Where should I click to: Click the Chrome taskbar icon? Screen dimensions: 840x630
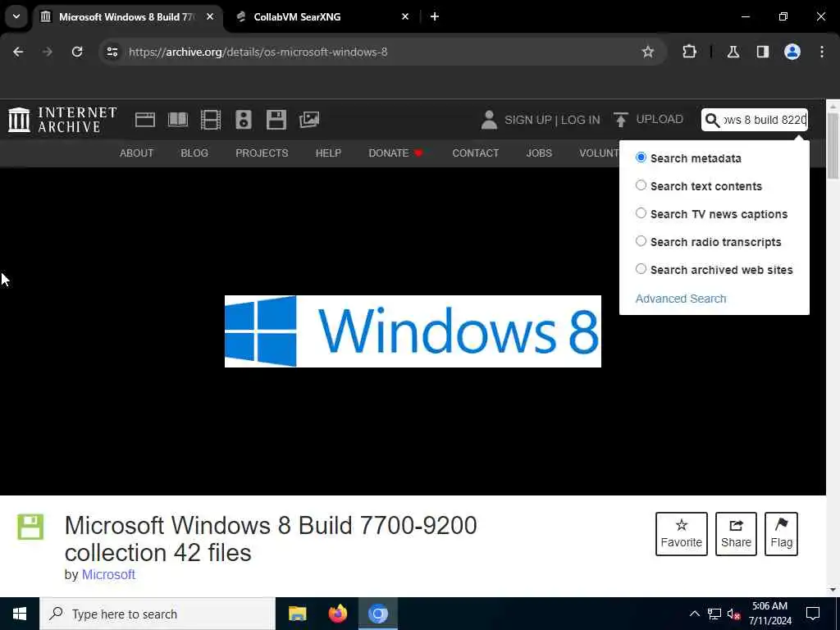(x=377, y=614)
